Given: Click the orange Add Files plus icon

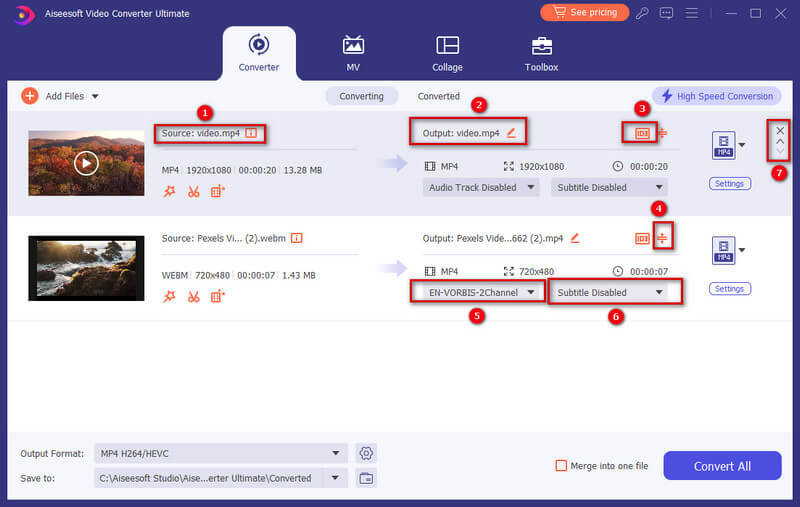Looking at the screenshot, I should (30, 96).
